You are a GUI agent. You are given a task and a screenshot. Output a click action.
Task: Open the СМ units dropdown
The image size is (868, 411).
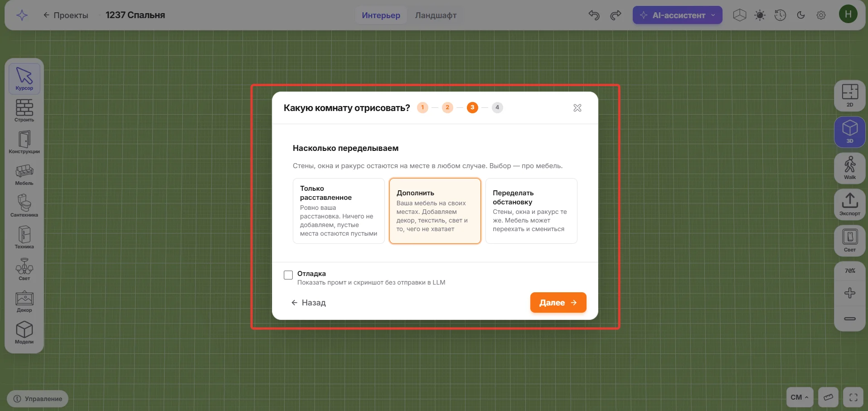(x=800, y=397)
